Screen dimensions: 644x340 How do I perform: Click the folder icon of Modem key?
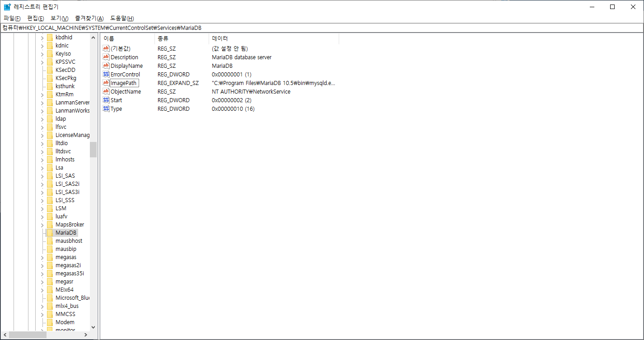[x=50, y=322]
